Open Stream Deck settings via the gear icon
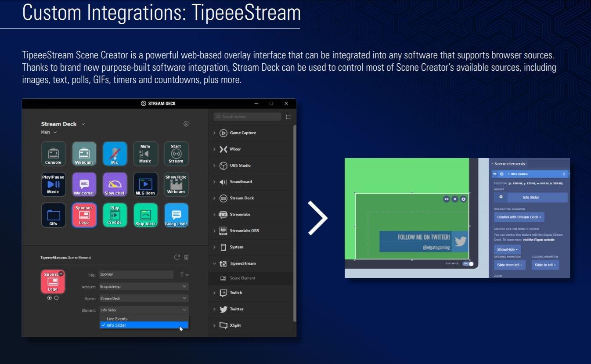 (x=186, y=123)
